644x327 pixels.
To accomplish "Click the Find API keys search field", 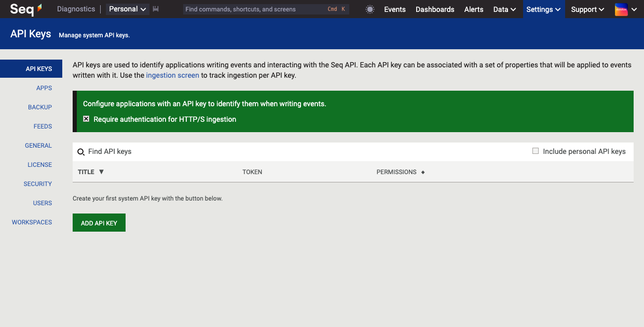I will [301, 152].
